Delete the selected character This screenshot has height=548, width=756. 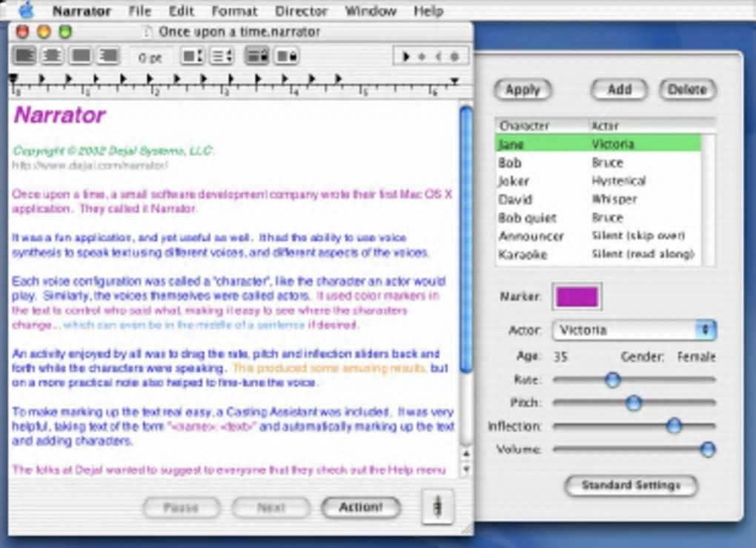687,89
